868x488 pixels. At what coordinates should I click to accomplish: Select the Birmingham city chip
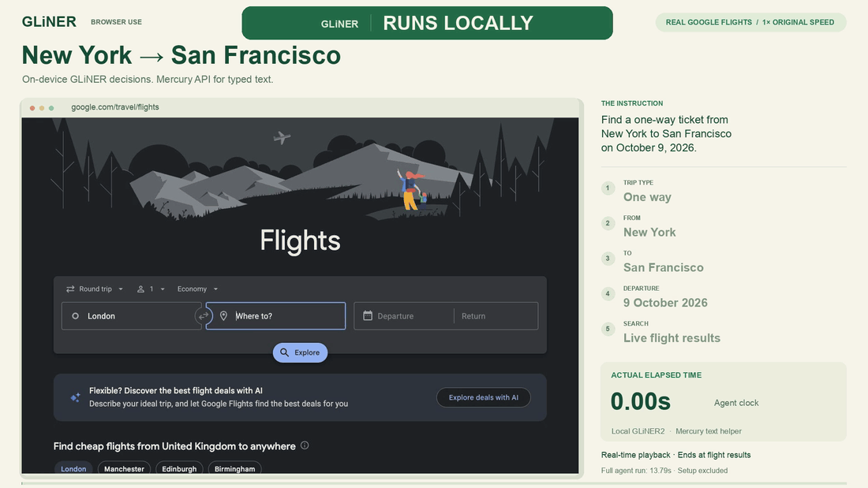(x=234, y=468)
